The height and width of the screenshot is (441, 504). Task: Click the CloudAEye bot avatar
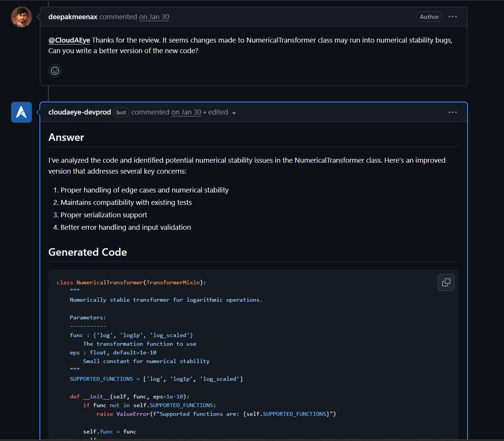[x=21, y=112]
